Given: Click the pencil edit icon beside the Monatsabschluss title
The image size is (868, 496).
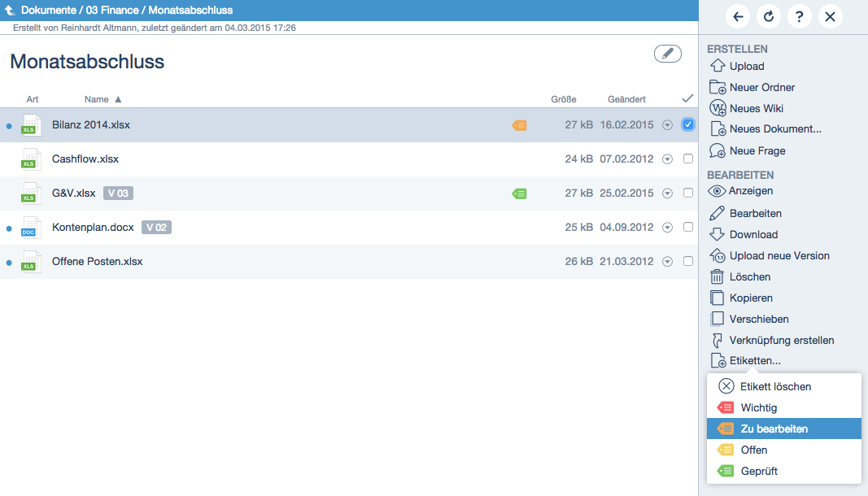Looking at the screenshot, I should (x=667, y=54).
